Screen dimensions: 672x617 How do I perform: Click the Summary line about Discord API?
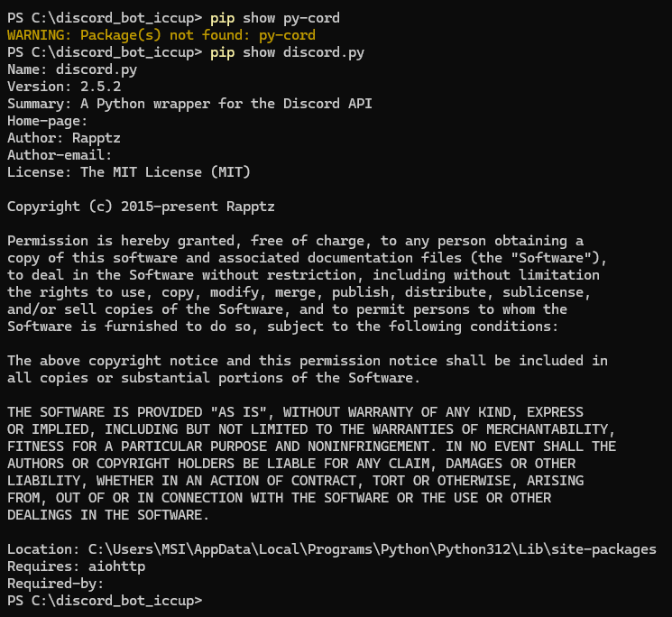tap(189, 104)
